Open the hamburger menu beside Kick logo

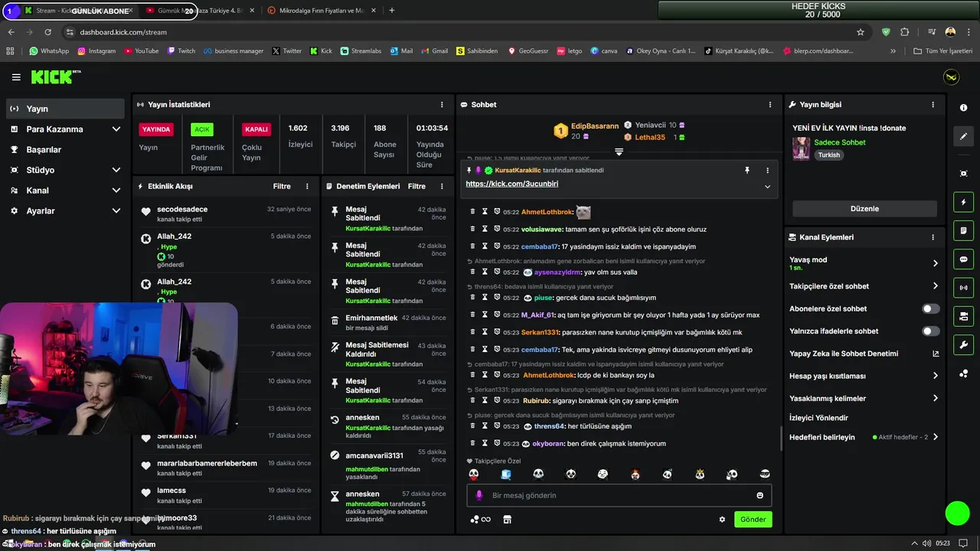16,77
